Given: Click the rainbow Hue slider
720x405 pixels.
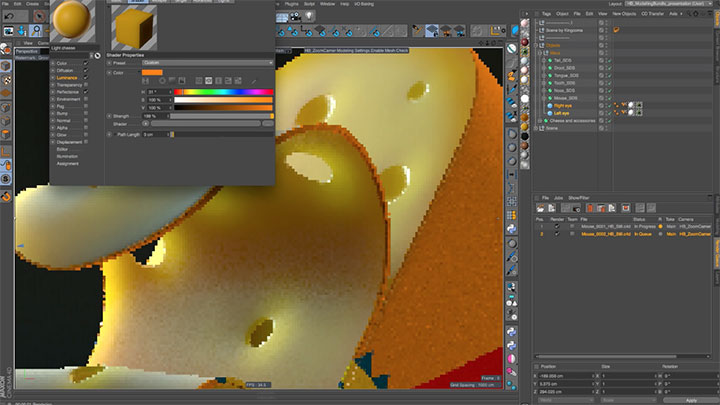Looking at the screenshot, I should (224, 92).
